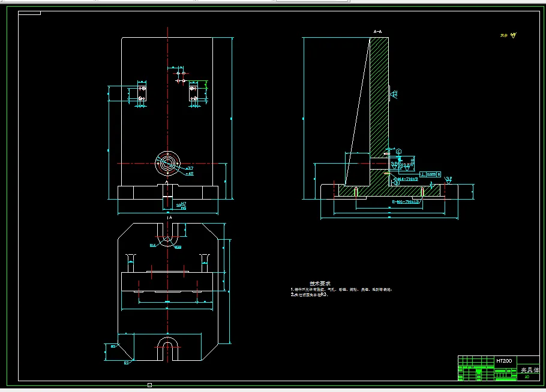The image size is (546, 392).
Task: Select the A0 sheet size label
Action: (527, 376)
